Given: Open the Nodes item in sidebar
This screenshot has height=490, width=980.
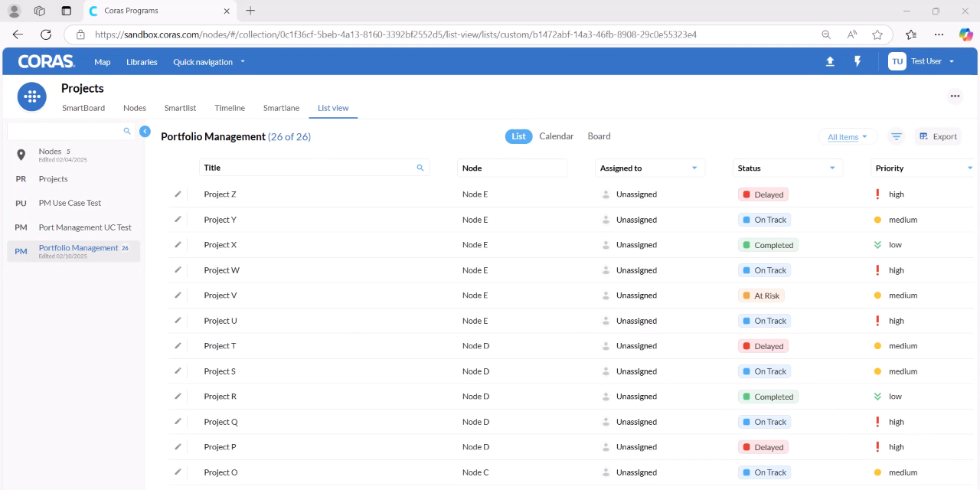Looking at the screenshot, I should tap(73, 155).
